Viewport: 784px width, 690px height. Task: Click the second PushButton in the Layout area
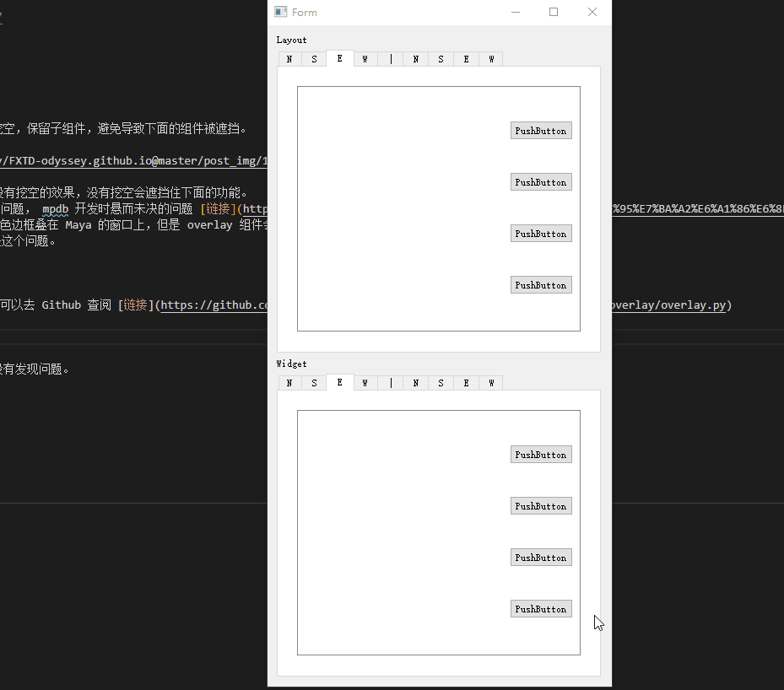540,181
